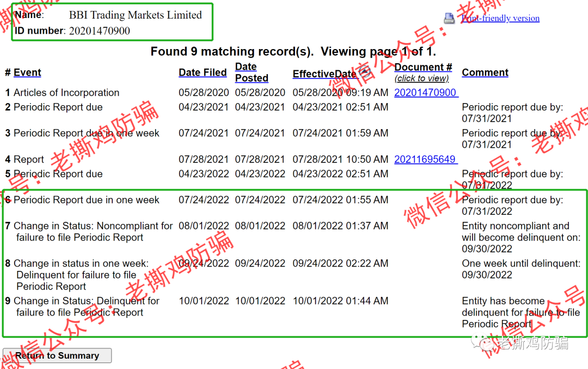The width and height of the screenshot is (588, 369).
Task: Click the row 9 'Change in Status: Delinquent' event
Action: coord(87,307)
